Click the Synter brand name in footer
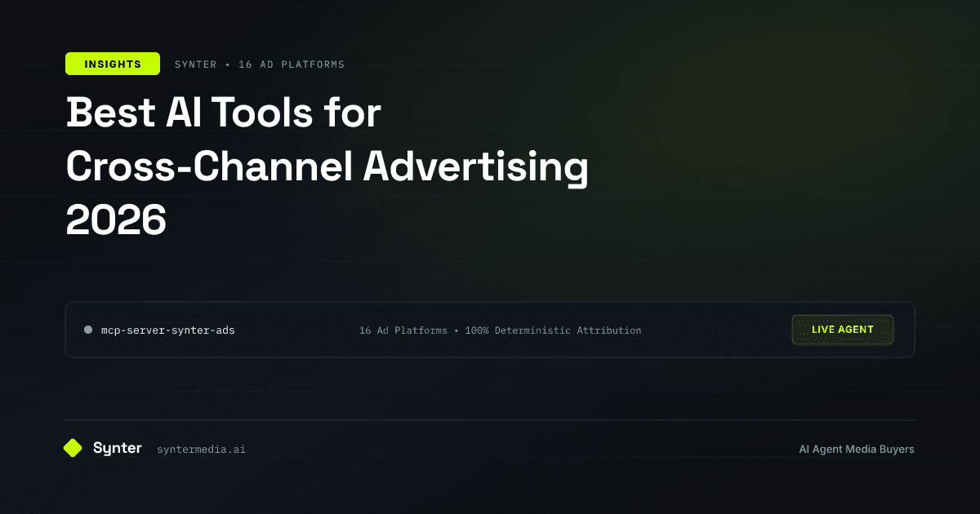 pyautogui.click(x=118, y=448)
